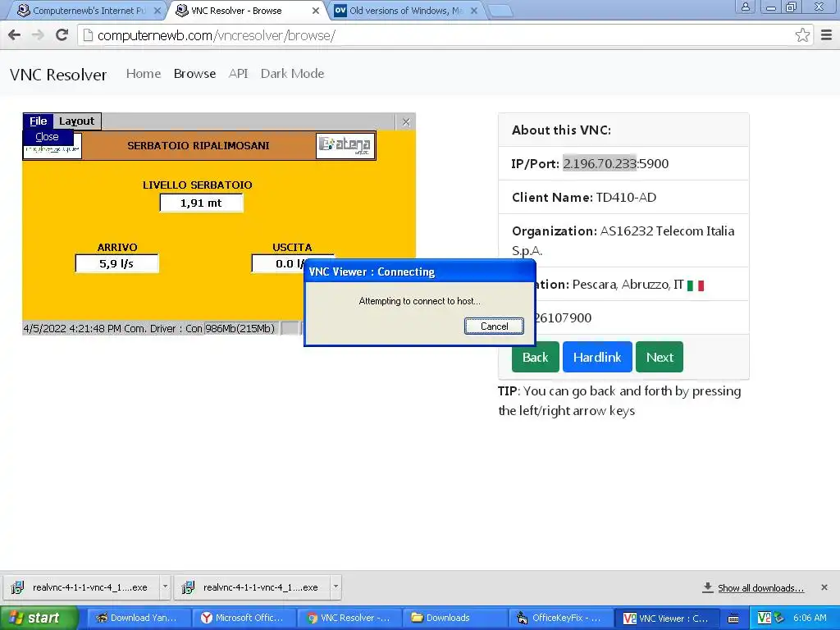Open second realvnc-4-1-1 download item
The height and width of the screenshot is (630, 840).
pos(252,587)
